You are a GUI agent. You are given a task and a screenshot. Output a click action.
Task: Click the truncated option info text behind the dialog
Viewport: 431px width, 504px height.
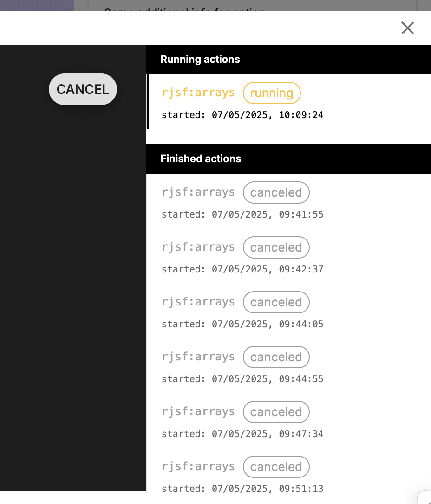coord(185,9)
